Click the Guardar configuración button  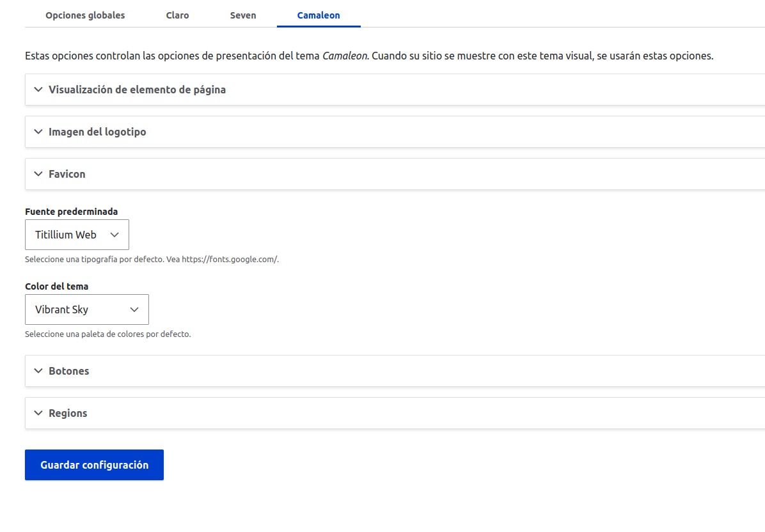click(x=94, y=464)
